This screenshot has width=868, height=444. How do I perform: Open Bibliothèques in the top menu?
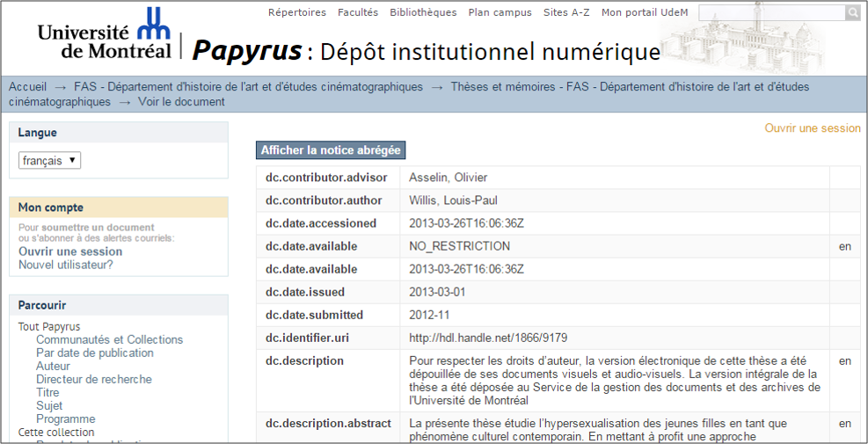tap(424, 12)
